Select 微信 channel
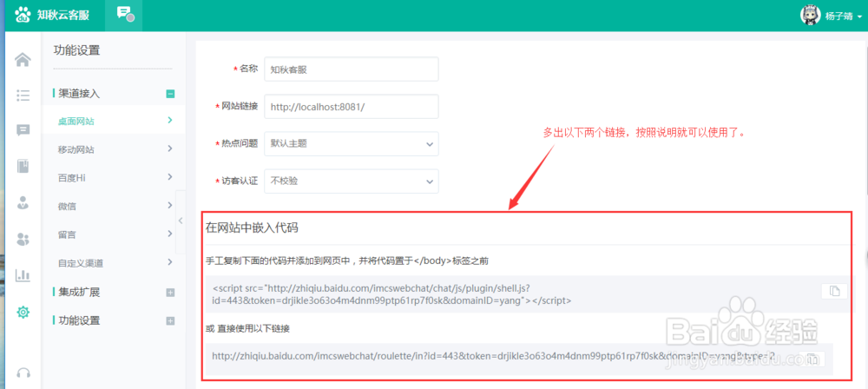 pos(114,206)
